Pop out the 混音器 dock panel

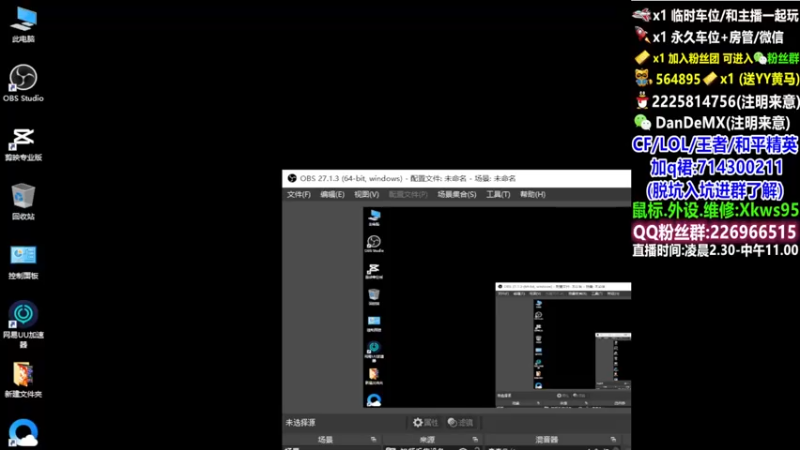(x=613, y=439)
